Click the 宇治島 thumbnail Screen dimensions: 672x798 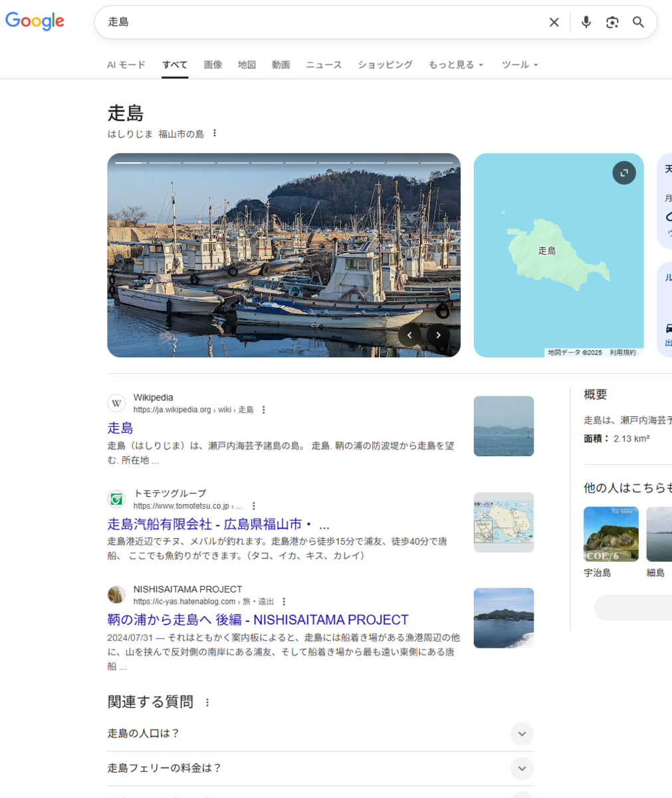[x=610, y=533]
